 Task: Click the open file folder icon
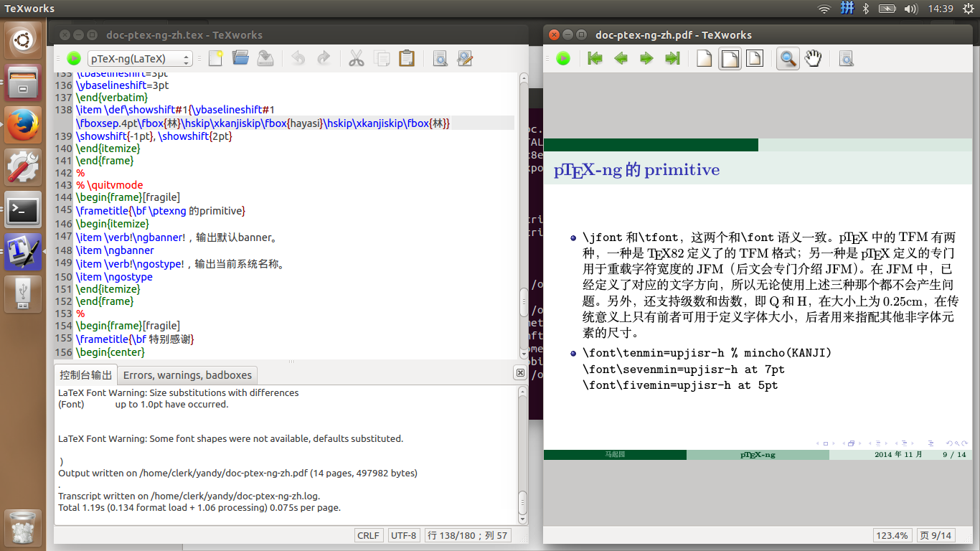point(240,58)
